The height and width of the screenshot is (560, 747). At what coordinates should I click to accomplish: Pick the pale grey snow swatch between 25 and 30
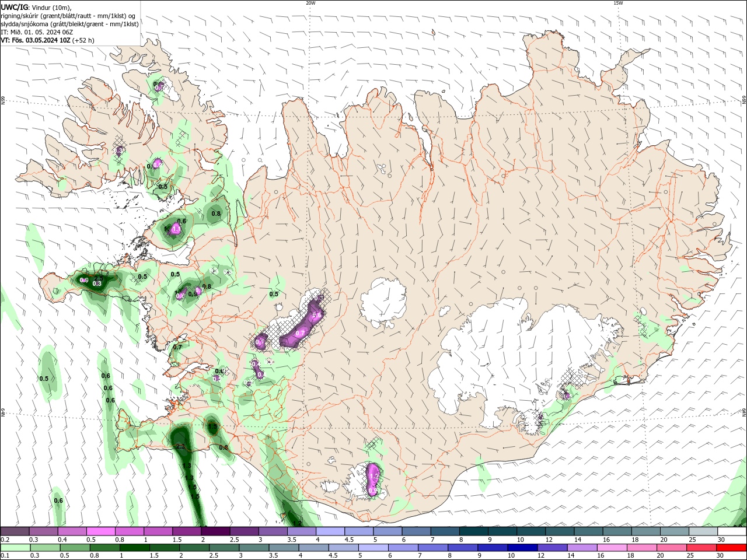tap(703, 531)
